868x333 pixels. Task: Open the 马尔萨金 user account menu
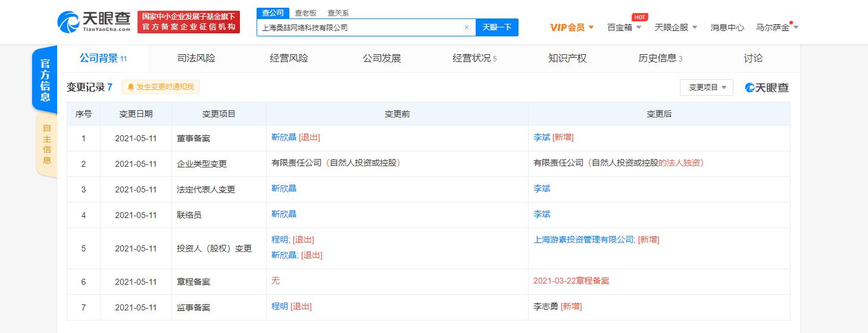point(776,27)
